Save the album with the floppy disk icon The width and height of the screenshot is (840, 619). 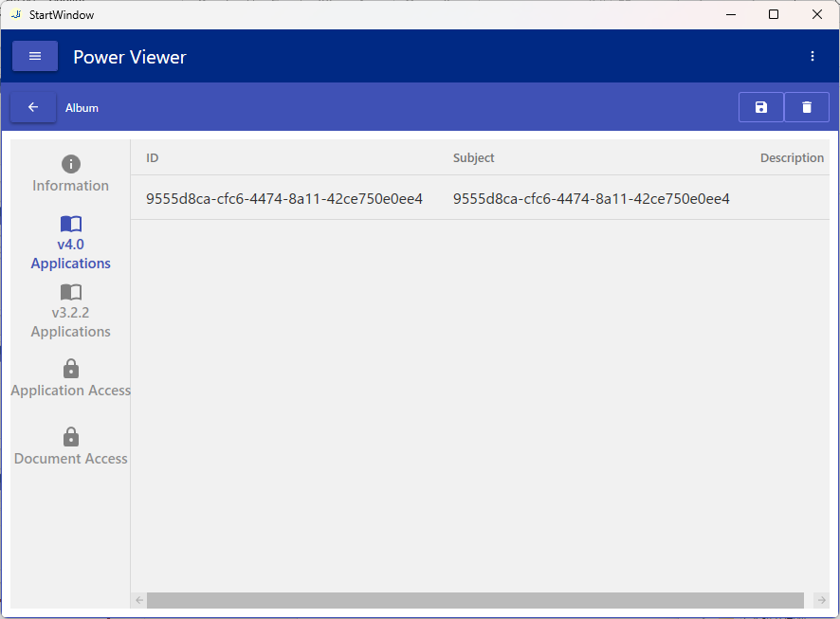[760, 107]
